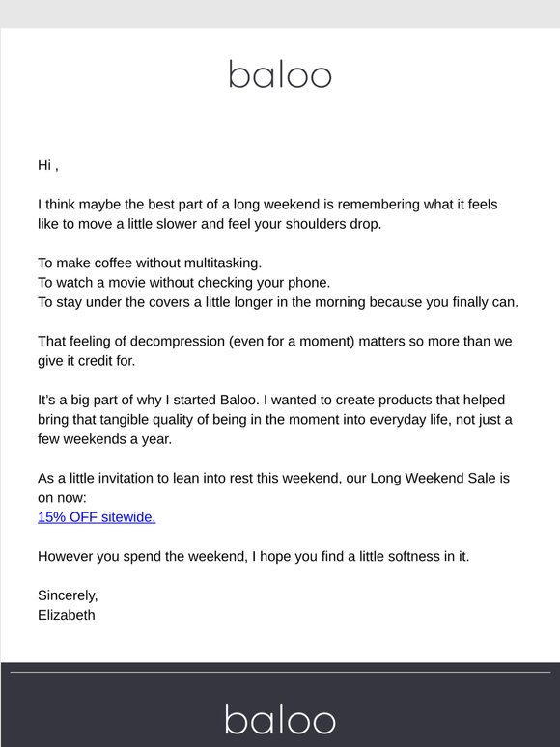Viewport: 560px width, 747px height.
Task: Click the 'Hi ,' greeting line
Action: coord(48,165)
